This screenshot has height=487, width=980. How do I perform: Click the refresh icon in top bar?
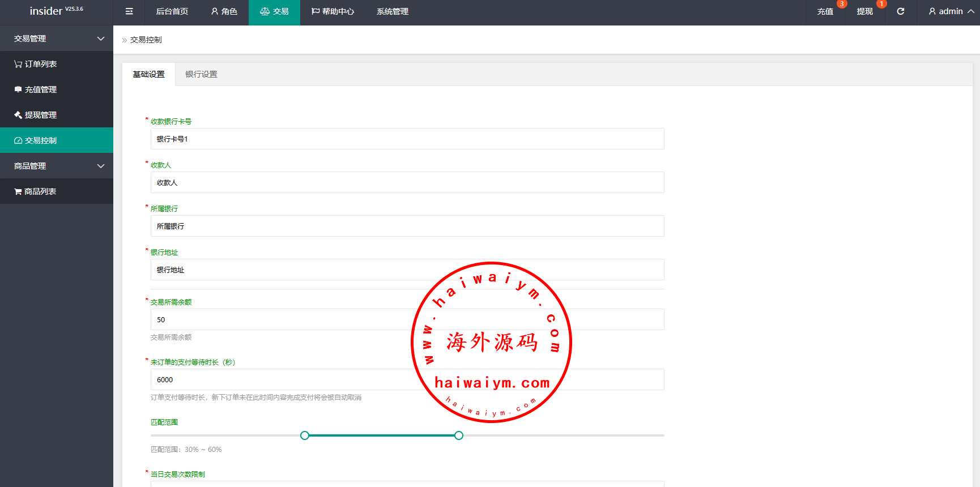[x=901, y=11]
